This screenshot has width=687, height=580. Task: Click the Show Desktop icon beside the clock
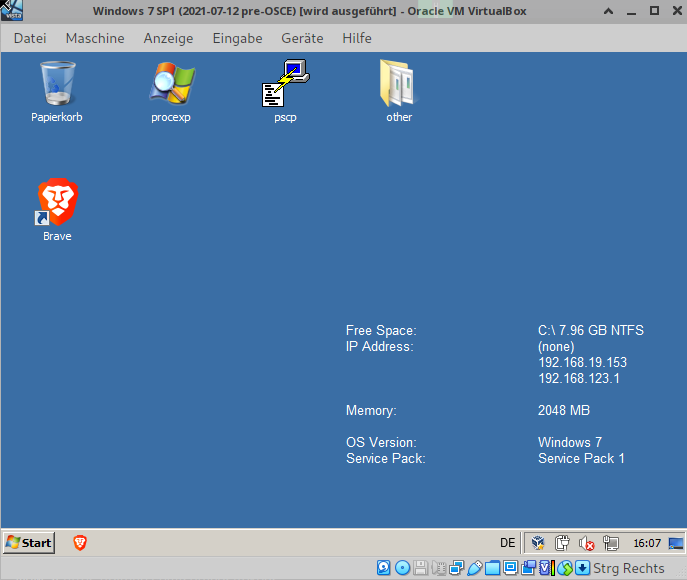[676, 543]
